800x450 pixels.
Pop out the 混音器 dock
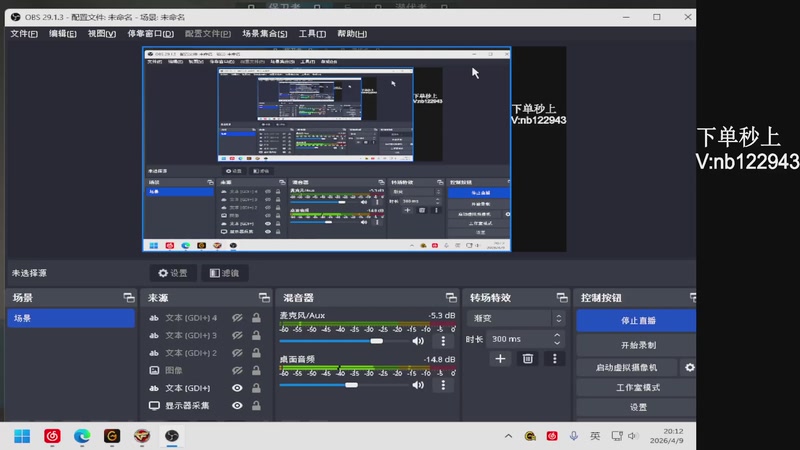(x=451, y=297)
